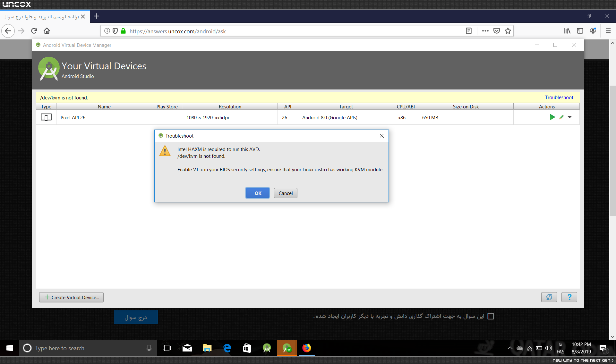Open the Troubleshoot link in the yellow banner
The height and width of the screenshot is (364, 616).
559,97
